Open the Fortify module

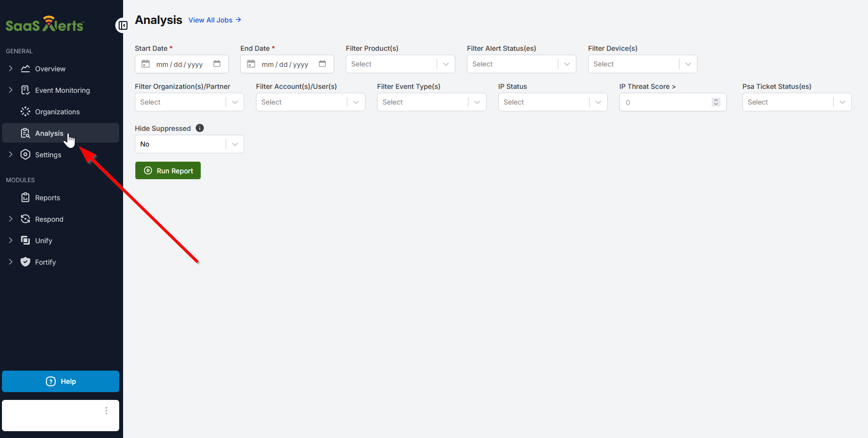coord(61,262)
